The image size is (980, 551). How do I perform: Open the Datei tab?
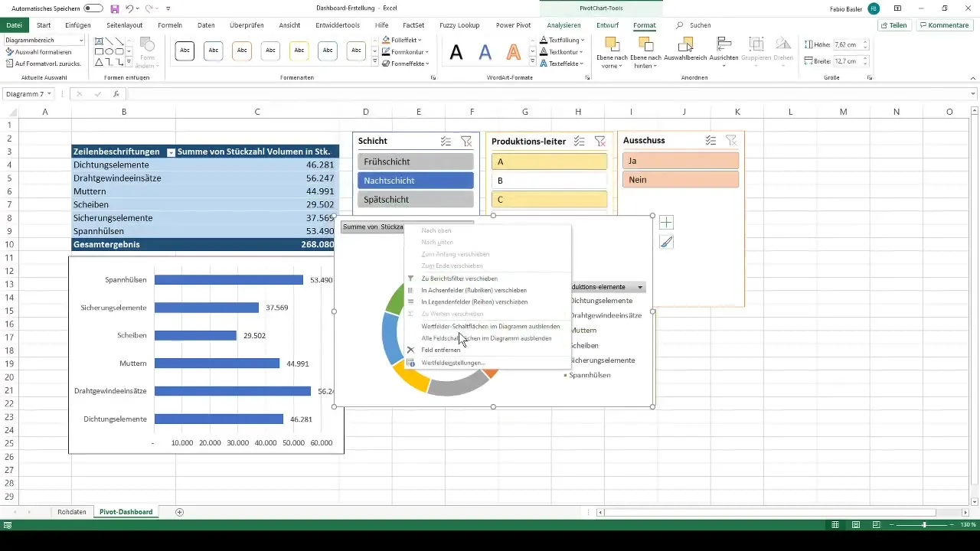pyautogui.click(x=14, y=25)
